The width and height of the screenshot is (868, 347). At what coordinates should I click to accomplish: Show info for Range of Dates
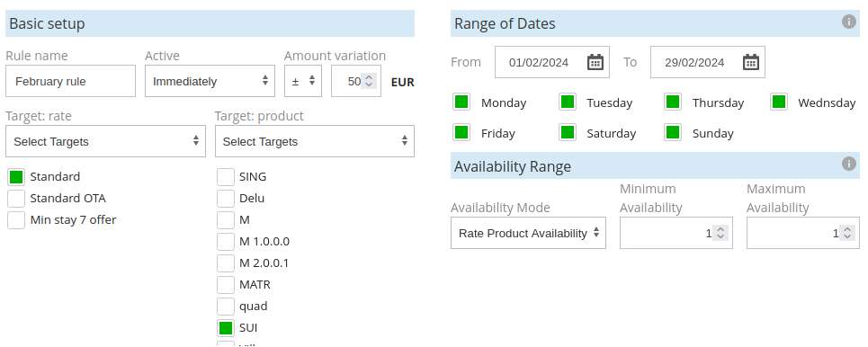(848, 22)
